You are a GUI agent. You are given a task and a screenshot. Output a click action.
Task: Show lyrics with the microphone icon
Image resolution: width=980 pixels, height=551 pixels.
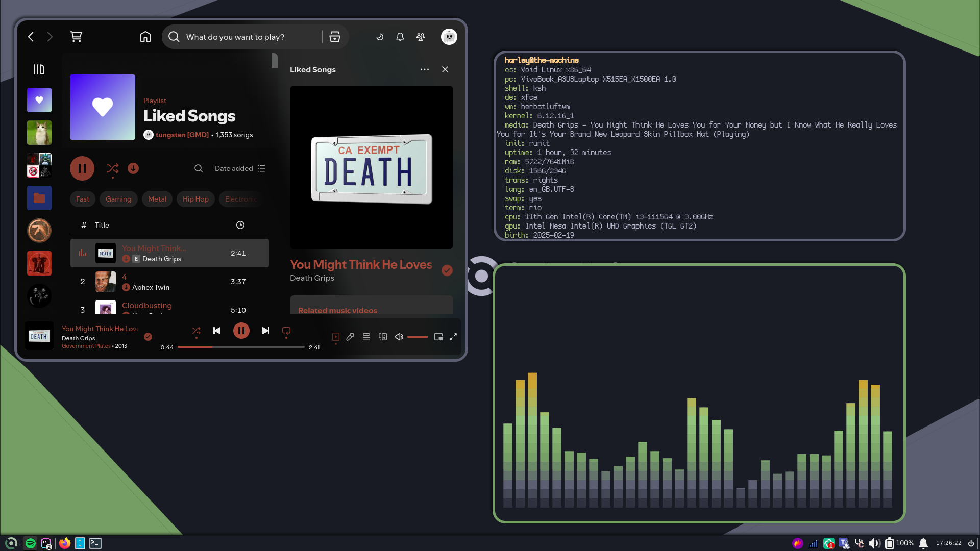click(x=350, y=337)
